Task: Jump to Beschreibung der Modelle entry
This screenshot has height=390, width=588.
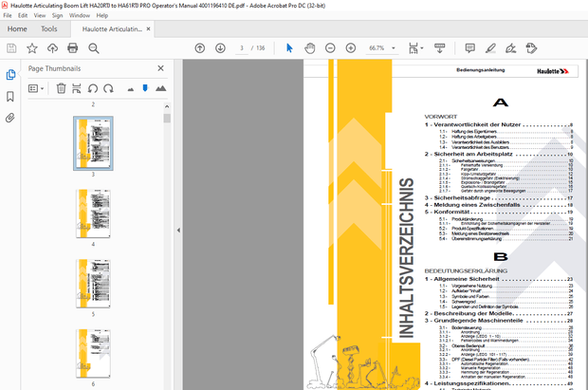Action: (x=498, y=313)
